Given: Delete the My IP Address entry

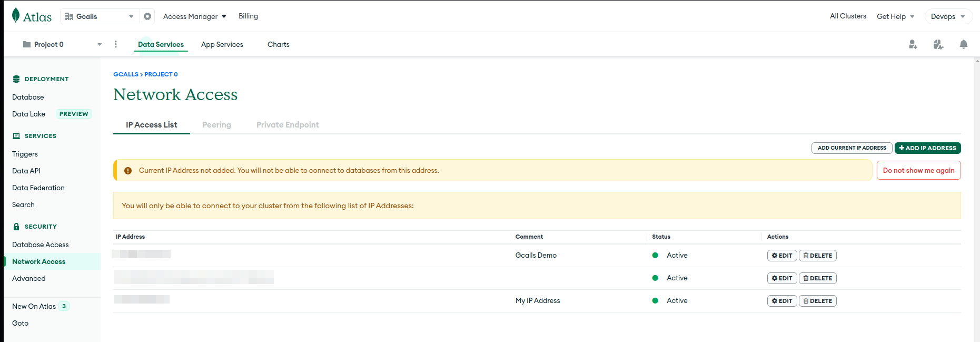Looking at the screenshot, I should point(818,301).
